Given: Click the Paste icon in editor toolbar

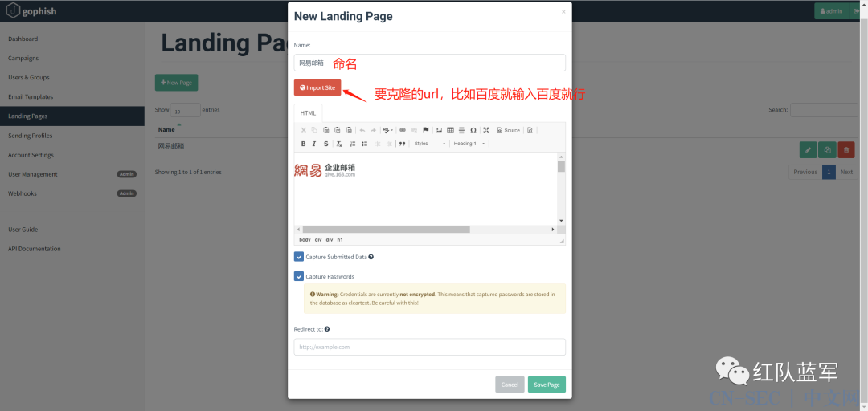Looking at the screenshot, I should coord(326,130).
